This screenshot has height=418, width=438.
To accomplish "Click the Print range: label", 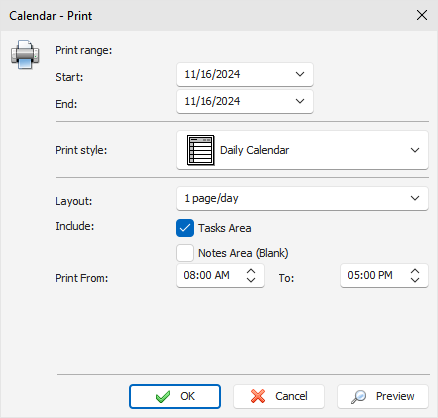I will [84, 50].
